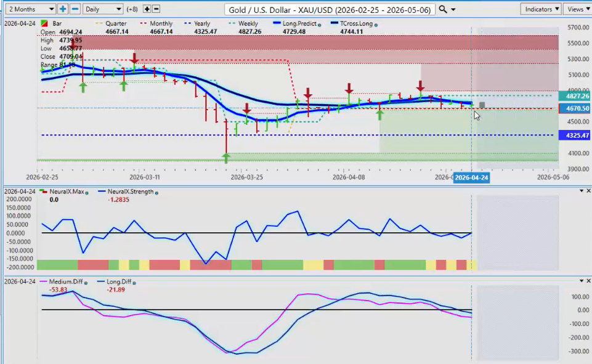Image resolution: width=592 pixels, height=364 pixels.
Task: Open the Indicators menu
Action: pos(540,9)
